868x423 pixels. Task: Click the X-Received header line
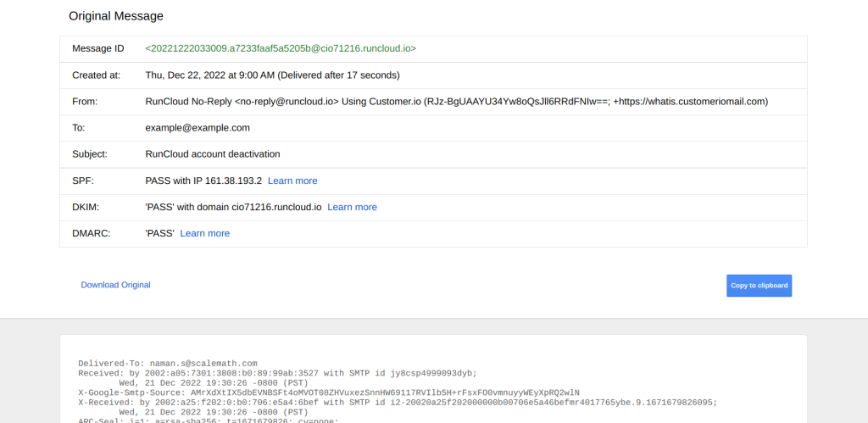pyautogui.click(x=398, y=403)
